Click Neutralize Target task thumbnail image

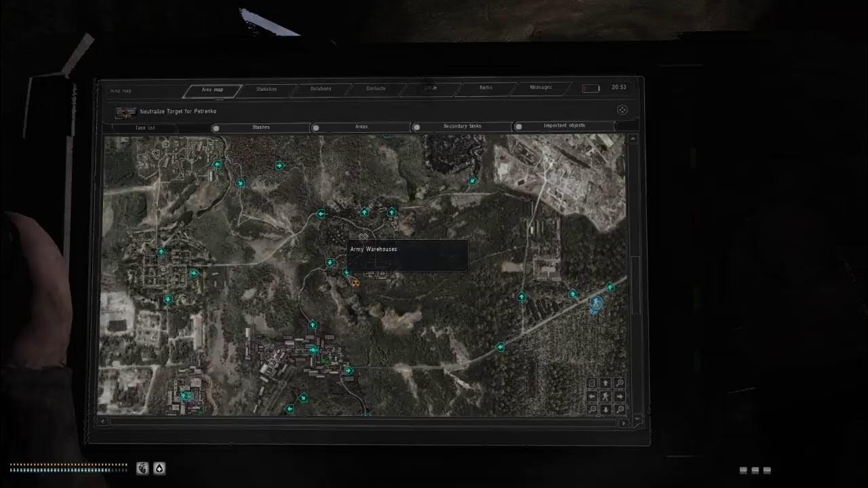[x=125, y=112]
